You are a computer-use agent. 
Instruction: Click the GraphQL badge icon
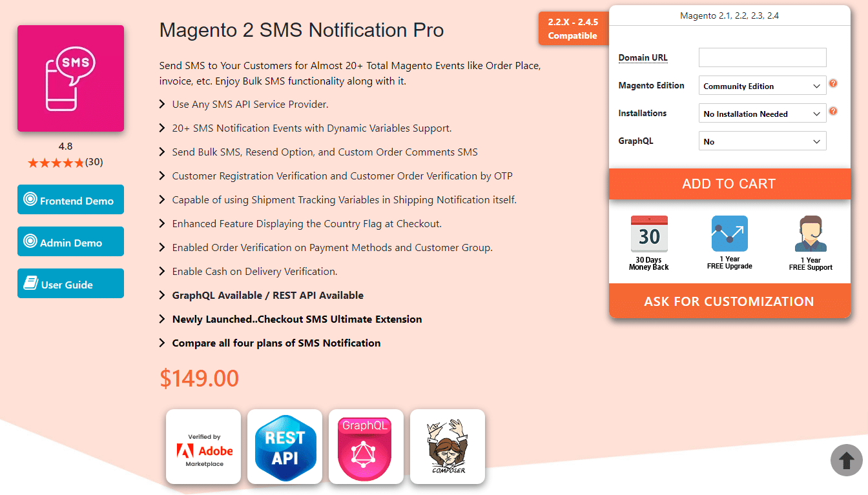click(366, 447)
